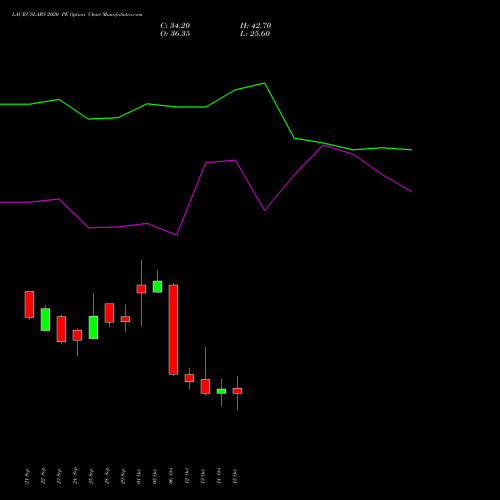The image size is (500, 500).
Task: Click the low value L: 25.60
Action: point(255,34)
